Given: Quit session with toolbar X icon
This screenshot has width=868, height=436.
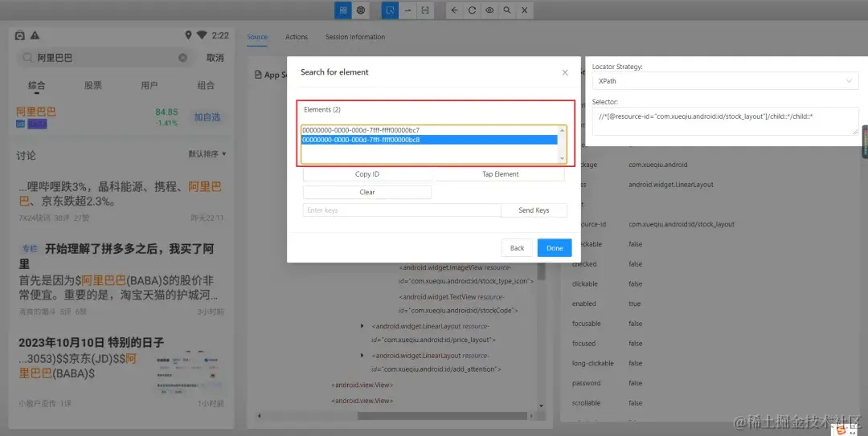Looking at the screenshot, I should coord(524,10).
